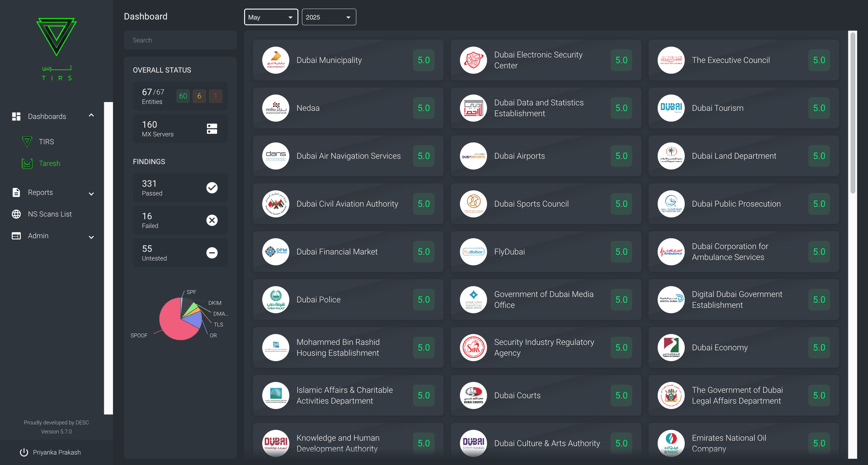
Task: Click the Passed findings checkmark icon
Action: point(212,188)
